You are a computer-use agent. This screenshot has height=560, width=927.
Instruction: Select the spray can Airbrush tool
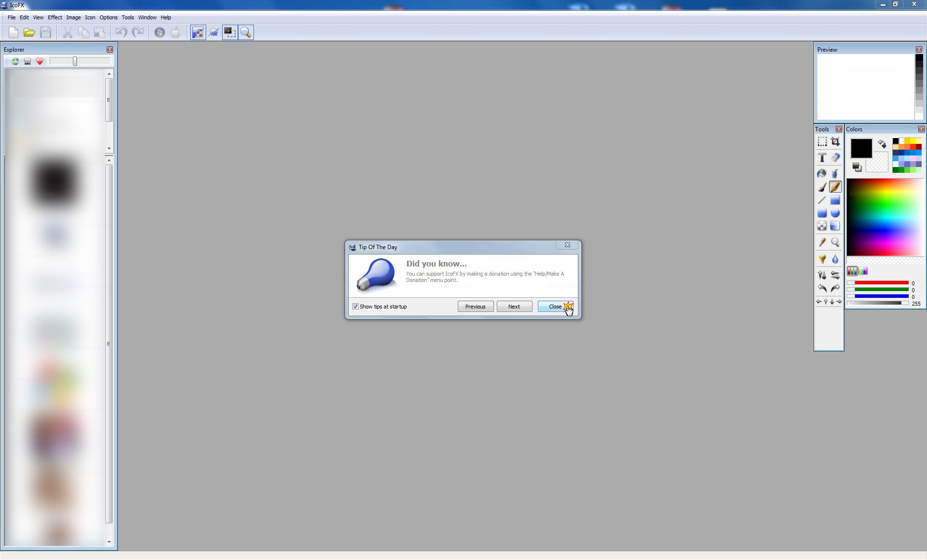click(835, 173)
